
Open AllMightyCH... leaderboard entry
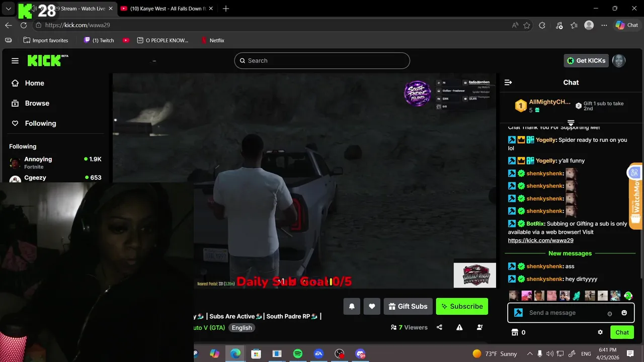543,106
